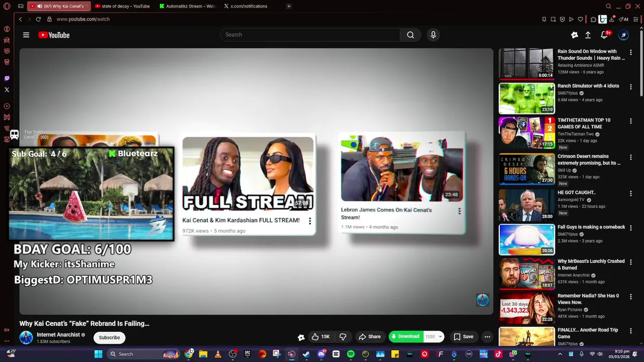
Task: Show hidden system tray icons chevron
Action: click(560, 354)
